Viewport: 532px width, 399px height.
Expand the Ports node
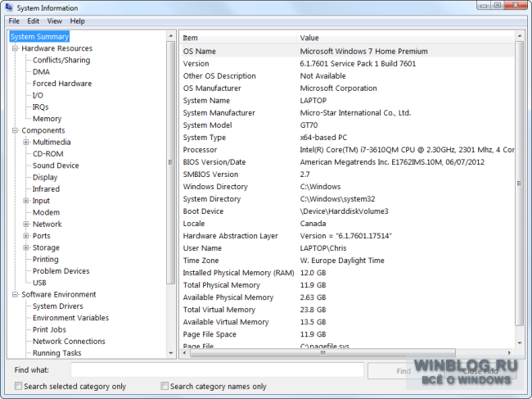click(x=26, y=236)
